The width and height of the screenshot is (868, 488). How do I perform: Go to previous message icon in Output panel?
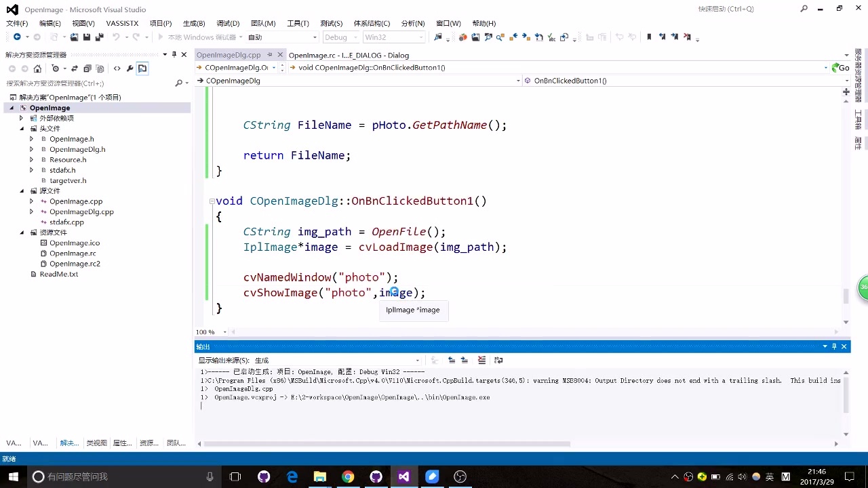click(x=452, y=360)
